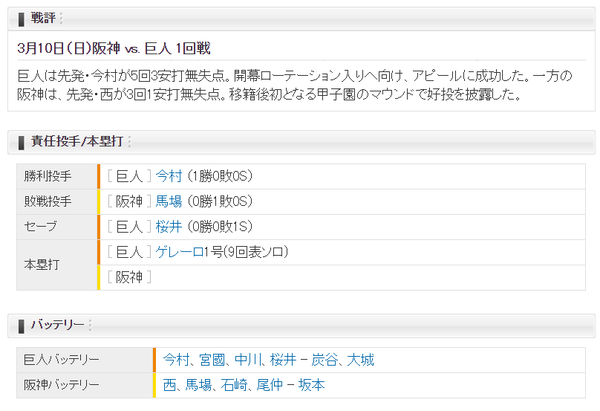Viewport: 600px width, 411px height.
Task: Open winning pitcher 今村 link
Action: click(x=169, y=176)
